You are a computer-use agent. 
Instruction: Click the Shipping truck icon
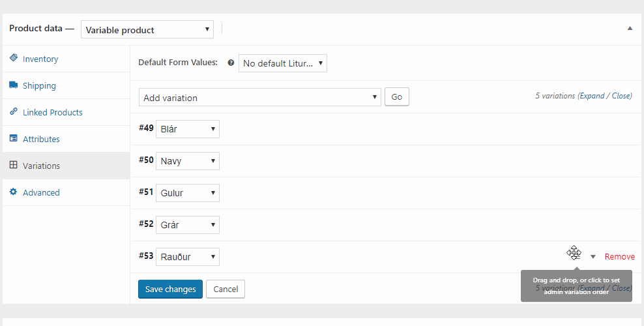click(14, 85)
